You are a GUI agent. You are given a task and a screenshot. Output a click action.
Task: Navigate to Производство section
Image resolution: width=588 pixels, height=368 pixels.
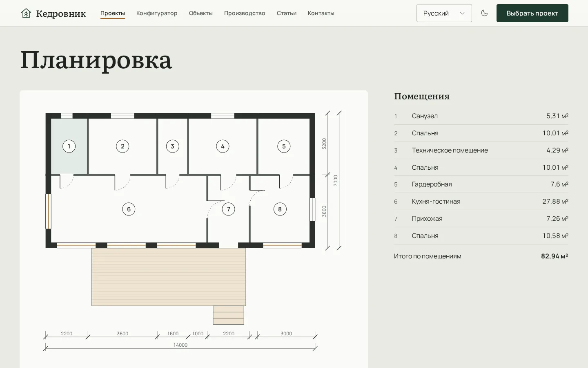pos(245,13)
